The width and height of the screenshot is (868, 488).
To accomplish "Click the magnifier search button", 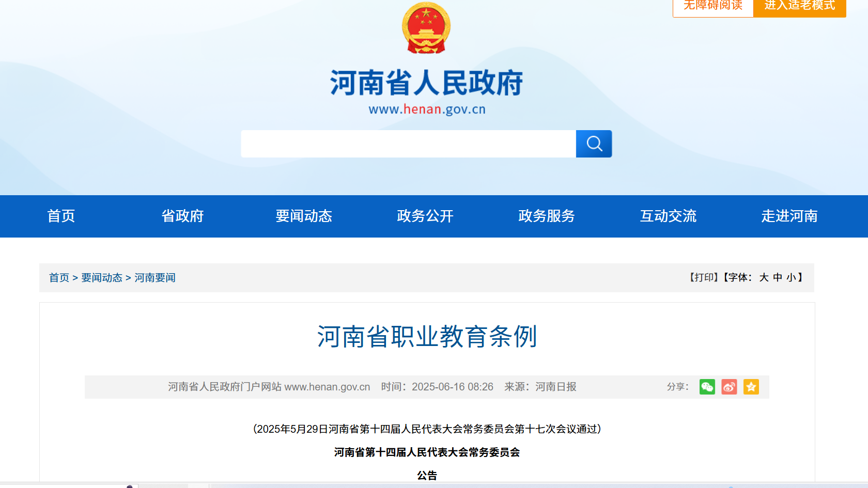I will coord(594,144).
